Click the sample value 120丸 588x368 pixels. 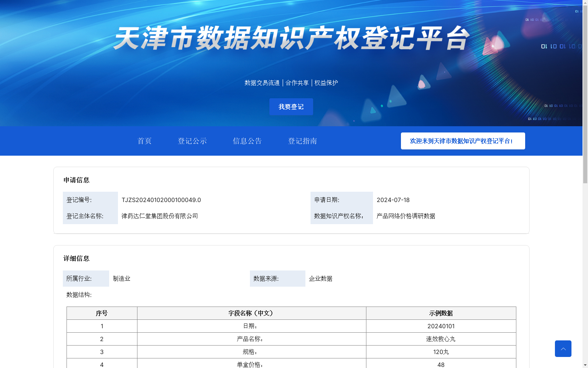(441, 352)
